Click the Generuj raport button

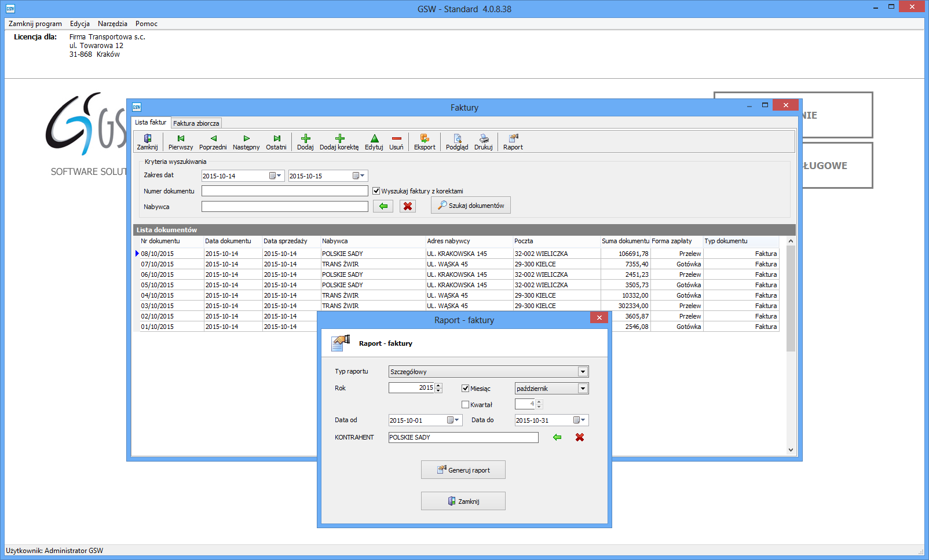click(x=463, y=470)
